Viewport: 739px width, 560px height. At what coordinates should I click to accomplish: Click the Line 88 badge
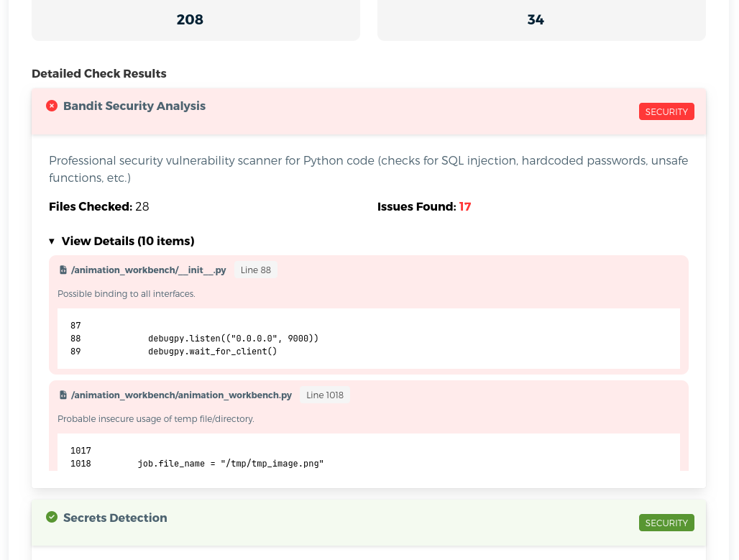[256, 270]
